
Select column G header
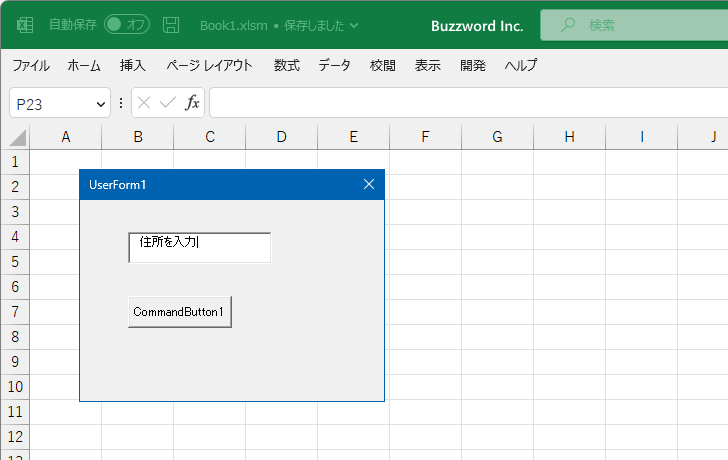497,137
